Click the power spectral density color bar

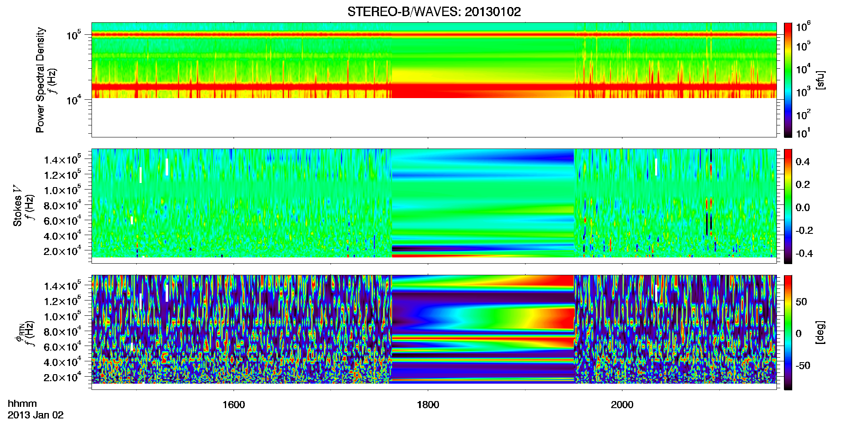(788, 80)
